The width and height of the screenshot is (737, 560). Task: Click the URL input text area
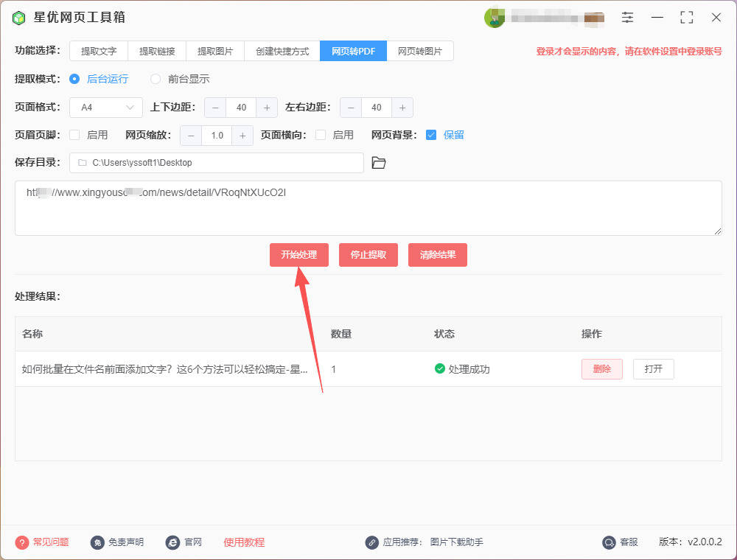coord(368,208)
